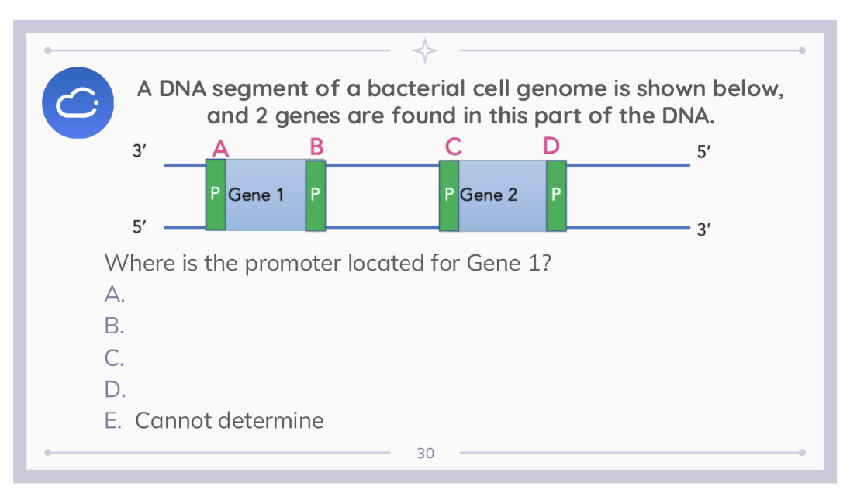
Task: Click the four-point star ornament at top
Action: click(425, 50)
